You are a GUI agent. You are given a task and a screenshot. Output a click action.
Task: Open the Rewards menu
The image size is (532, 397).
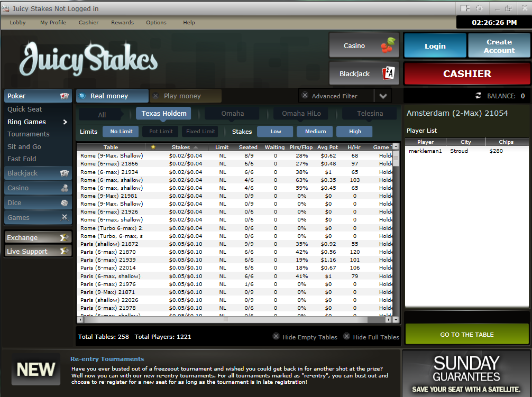pyautogui.click(x=123, y=22)
